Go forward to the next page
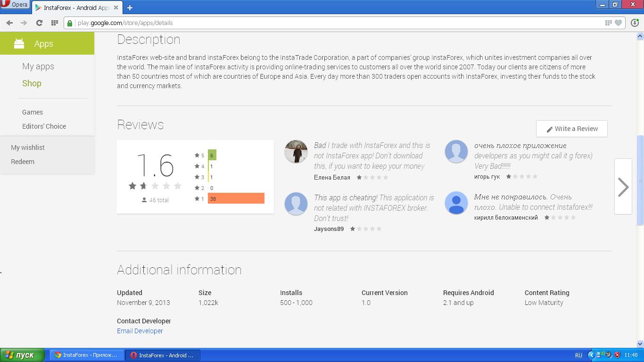 pyautogui.click(x=24, y=23)
